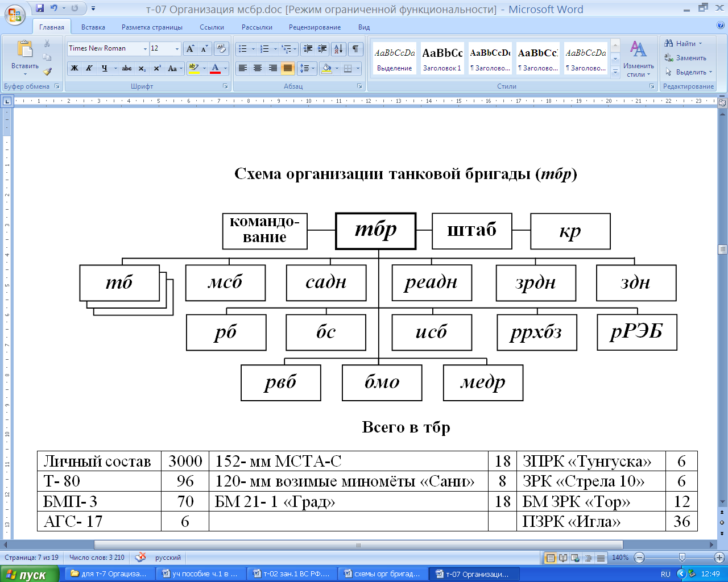This screenshot has width=728, height=582.
Task: Click the Increase Indent icon
Action: 322,49
